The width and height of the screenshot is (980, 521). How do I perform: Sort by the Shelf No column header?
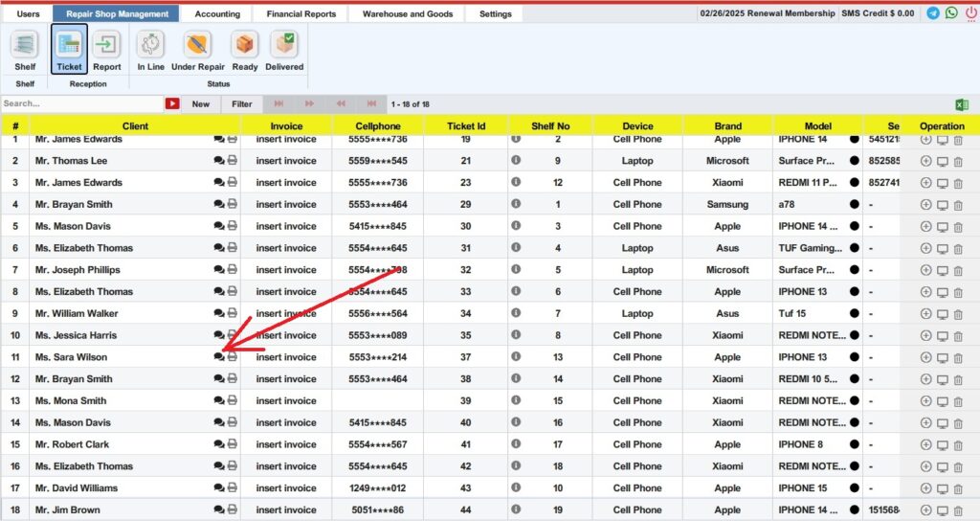[550, 125]
